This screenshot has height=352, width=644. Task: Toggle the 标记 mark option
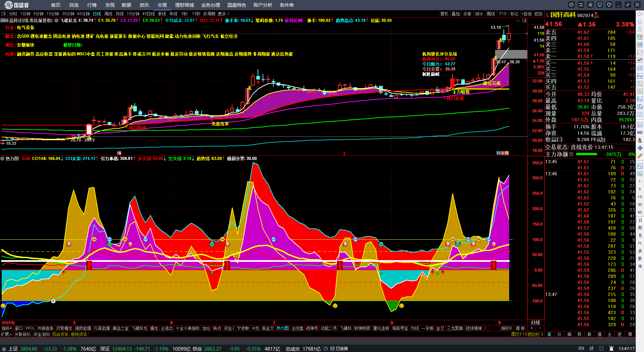coord(514,14)
